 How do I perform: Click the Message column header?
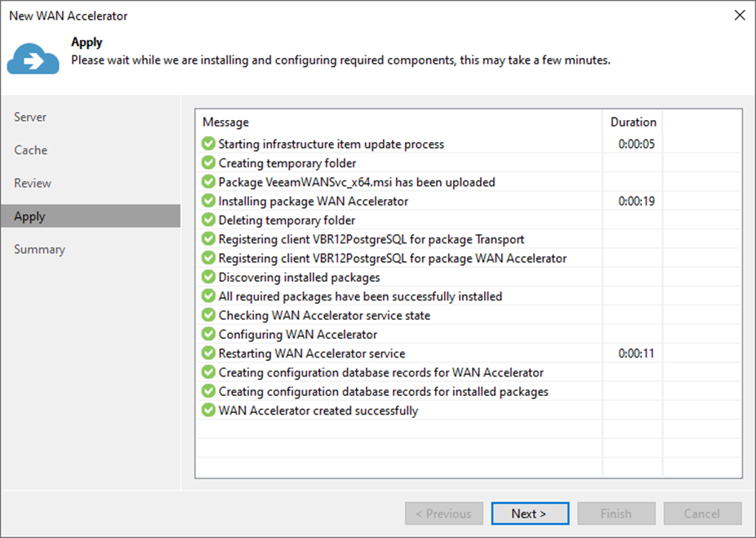click(226, 122)
